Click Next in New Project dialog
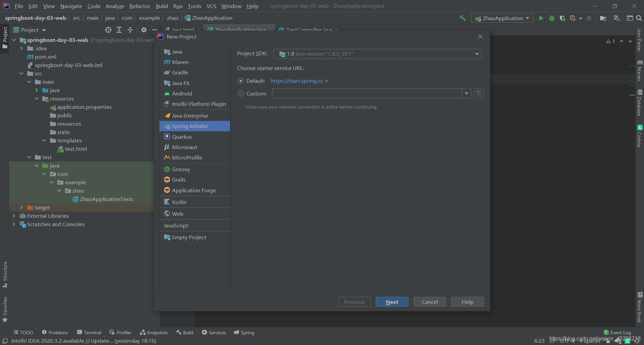Image resolution: width=644 pixels, height=345 pixels. (x=392, y=302)
